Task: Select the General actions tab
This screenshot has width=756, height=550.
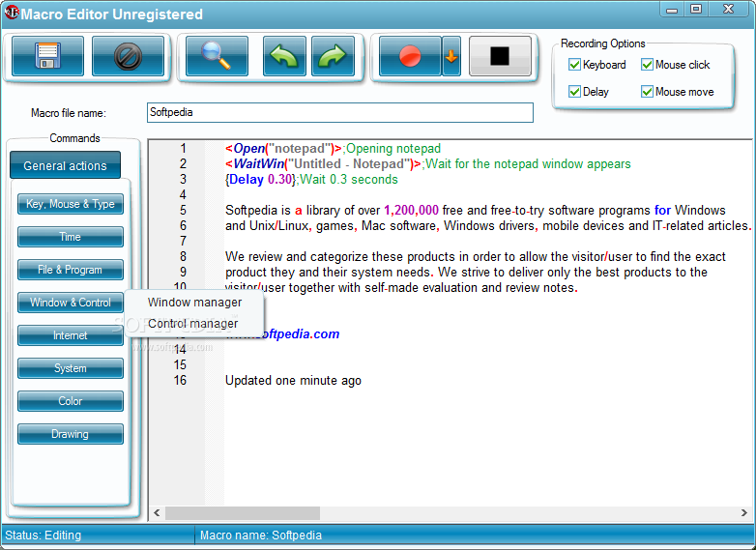Action: (65, 165)
